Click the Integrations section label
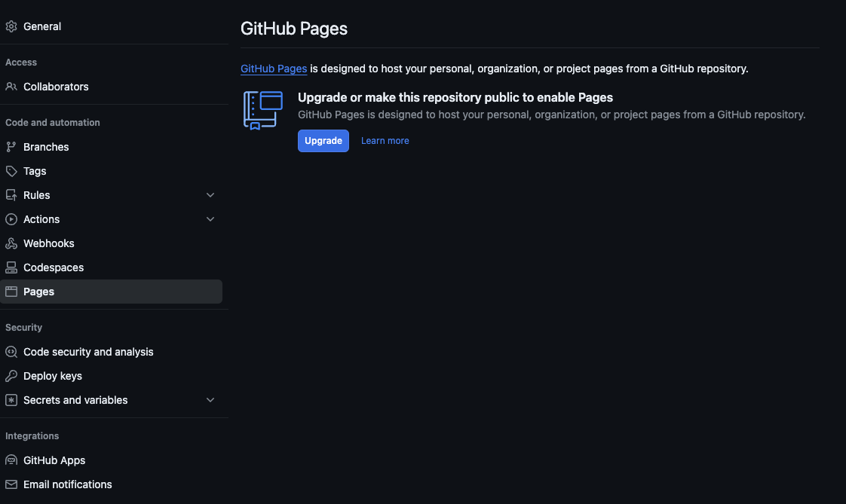The image size is (846, 504). [x=32, y=436]
